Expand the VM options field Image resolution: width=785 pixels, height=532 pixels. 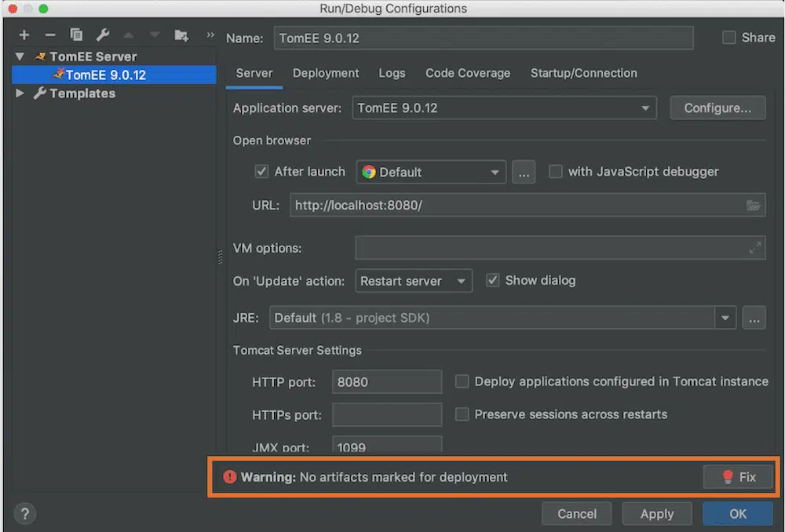(x=755, y=248)
